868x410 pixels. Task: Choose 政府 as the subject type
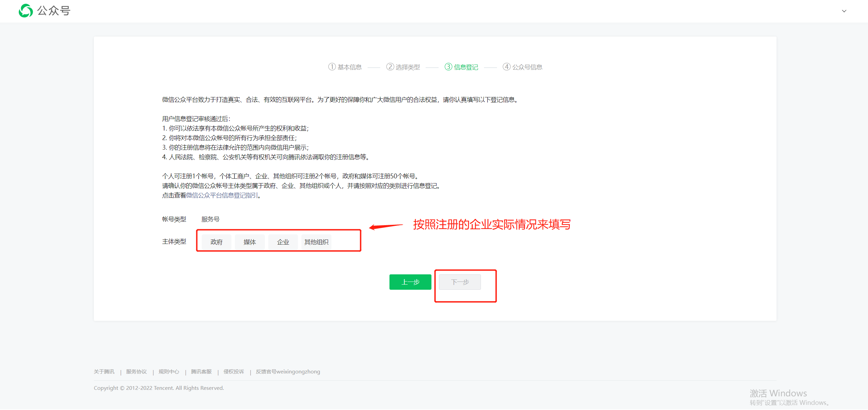click(x=216, y=242)
